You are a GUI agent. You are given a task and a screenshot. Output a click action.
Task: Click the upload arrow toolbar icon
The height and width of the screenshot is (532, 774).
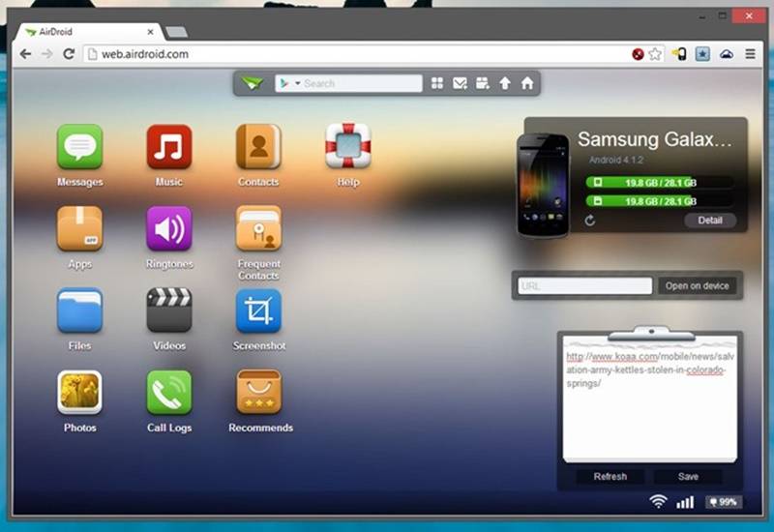(x=504, y=83)
